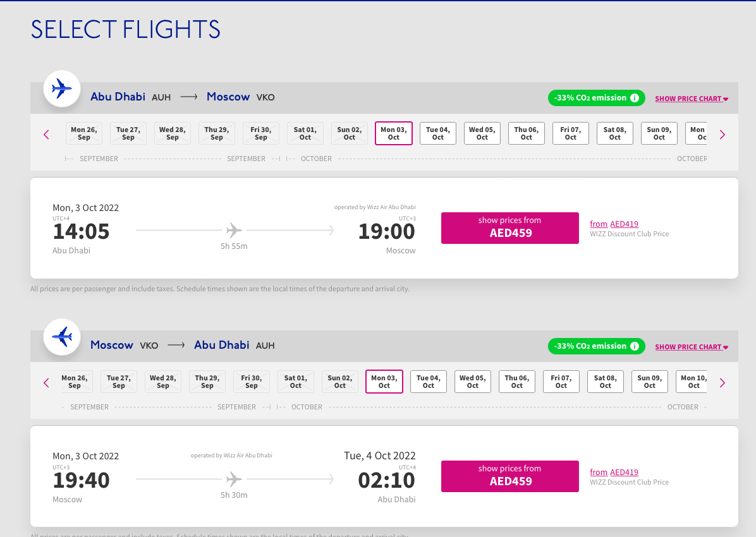Show prices for 19:40 Moscow departure
Screen dimensions: 756x537
[509, 476]
